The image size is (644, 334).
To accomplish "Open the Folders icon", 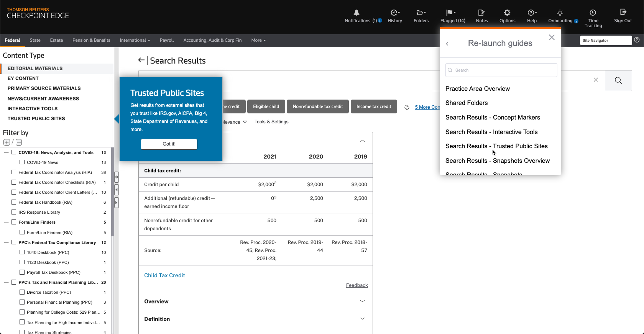I will click(x=421, y=13).
